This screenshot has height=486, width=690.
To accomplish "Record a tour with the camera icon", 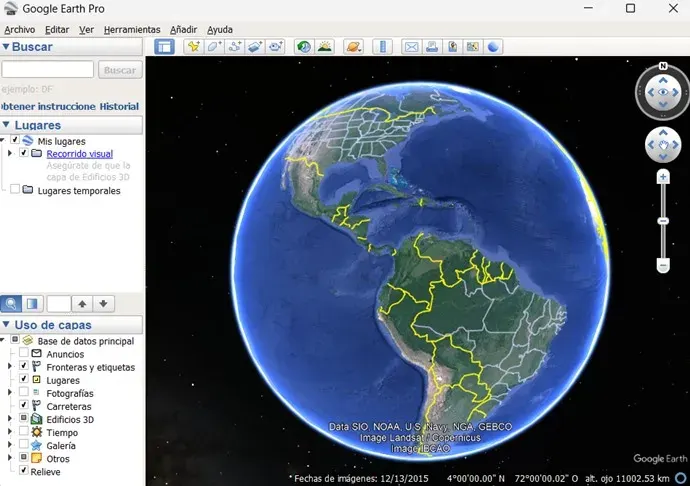I will (276, 47).
